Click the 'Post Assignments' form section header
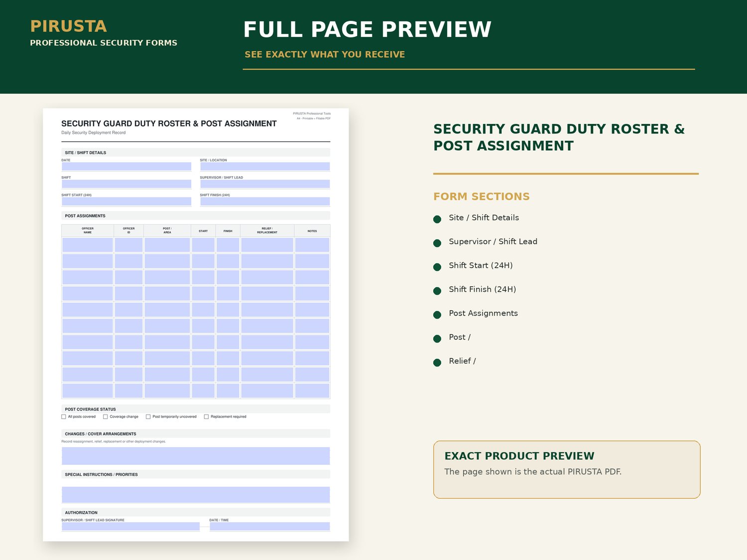 (196, 216)
